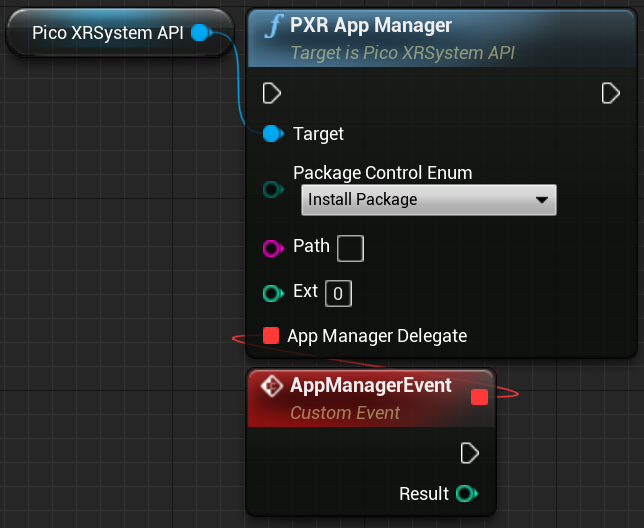Click the Path text input box
The height and width of the screenshot is (528, 644).
tap(350, 248)
